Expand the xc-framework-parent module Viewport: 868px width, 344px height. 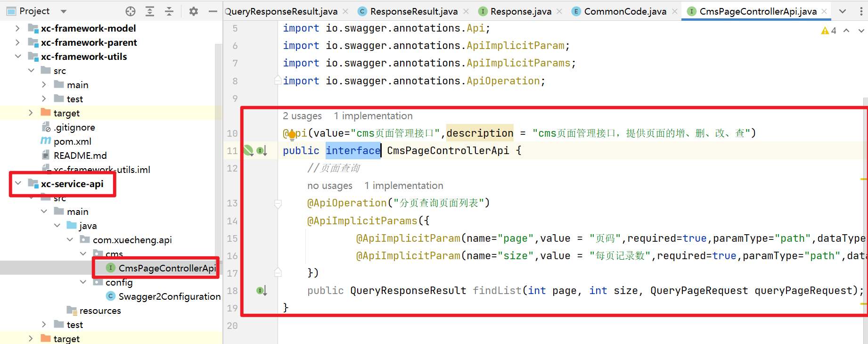coord(17,42)
